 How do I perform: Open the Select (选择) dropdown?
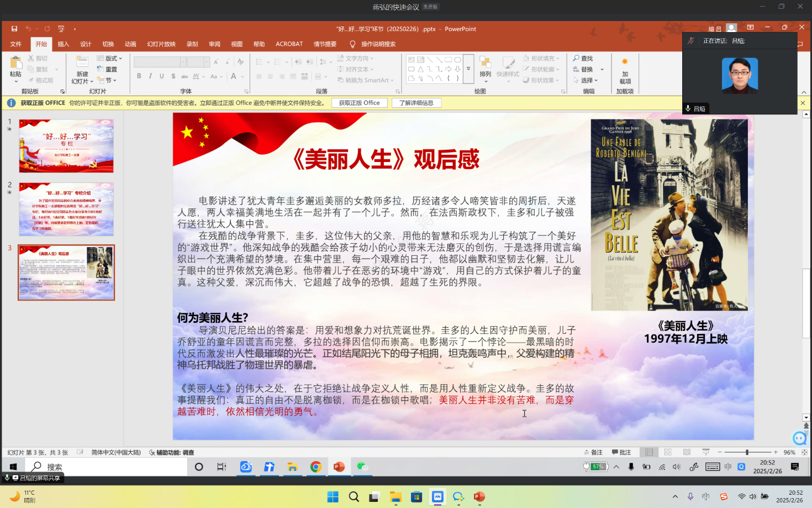tap(586, 80)
